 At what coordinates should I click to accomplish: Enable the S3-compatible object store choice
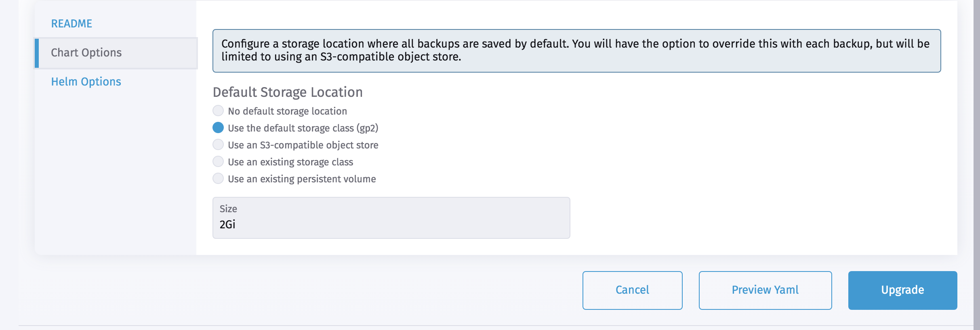point(218,144)
